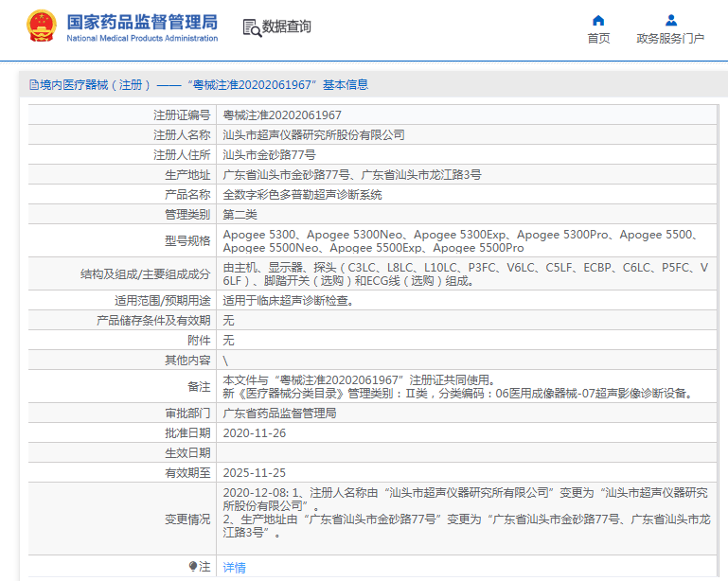Click the 注册人住所 row label
Screen dimensions: 728x581
(182, 155)
